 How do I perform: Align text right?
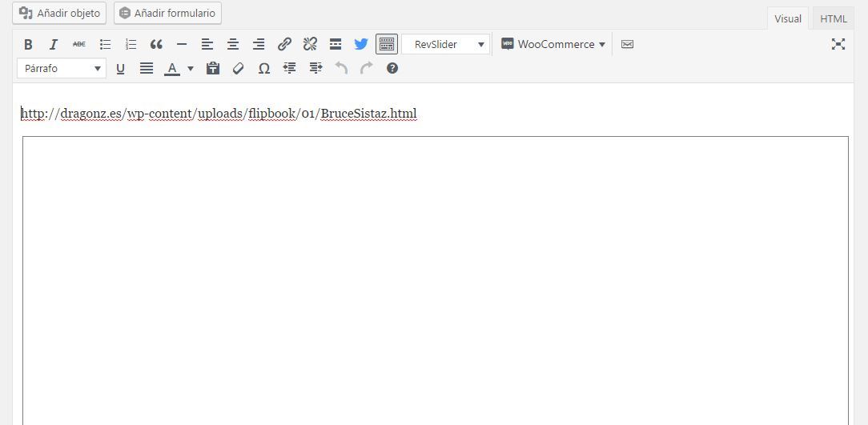[x=259, y=44]
